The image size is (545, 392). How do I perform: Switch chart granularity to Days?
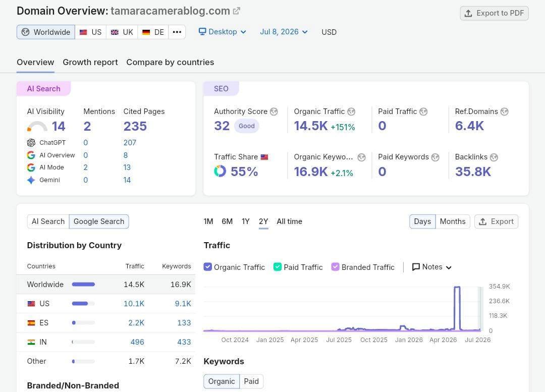pos(422,221)
